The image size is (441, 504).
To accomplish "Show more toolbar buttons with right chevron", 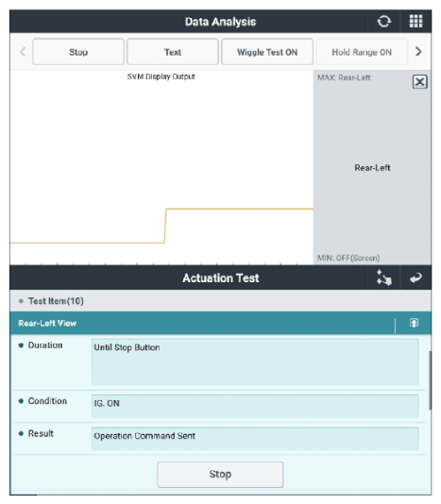I will (x=418, y=52).
